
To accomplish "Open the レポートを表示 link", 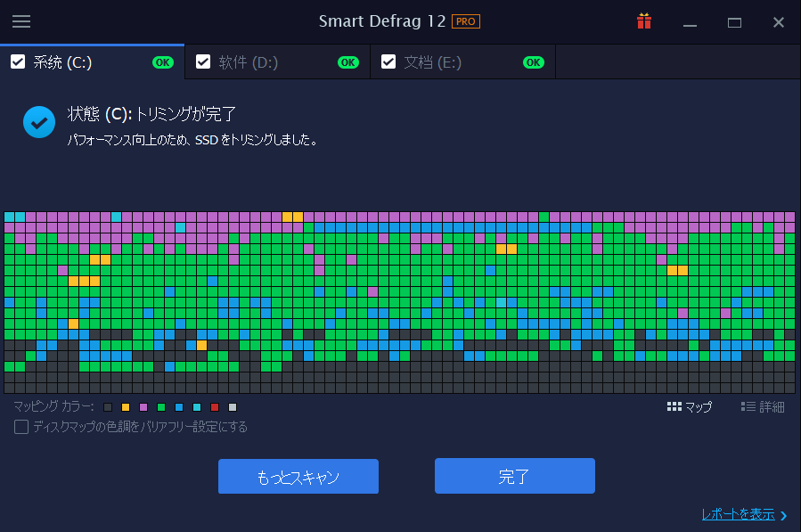I will point(738,514).
